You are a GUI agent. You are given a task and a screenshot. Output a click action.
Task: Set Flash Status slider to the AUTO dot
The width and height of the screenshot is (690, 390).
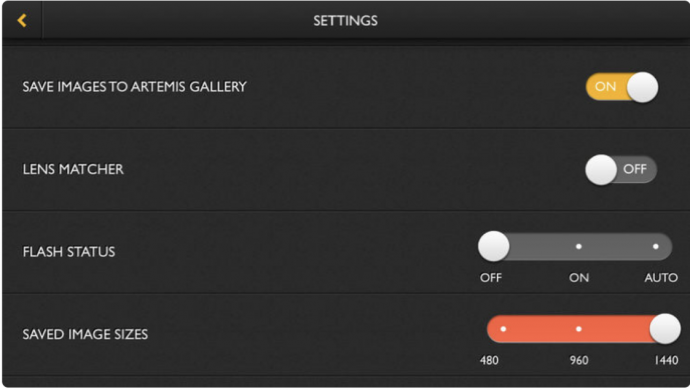(x=656, y=247)
